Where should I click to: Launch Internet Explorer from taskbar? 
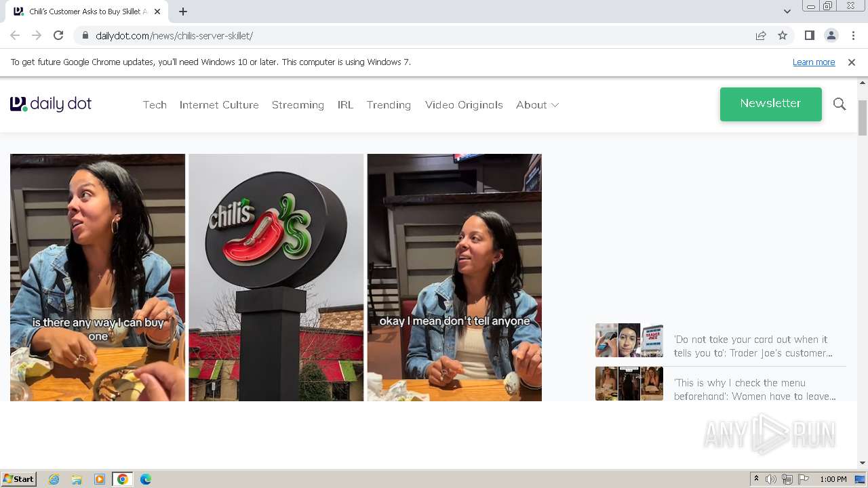(x=54, y=479)
